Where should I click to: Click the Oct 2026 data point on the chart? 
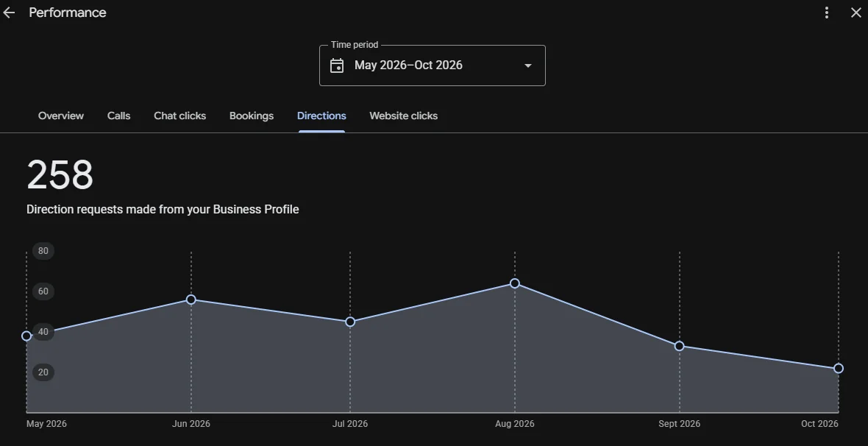tap(839, 369)
